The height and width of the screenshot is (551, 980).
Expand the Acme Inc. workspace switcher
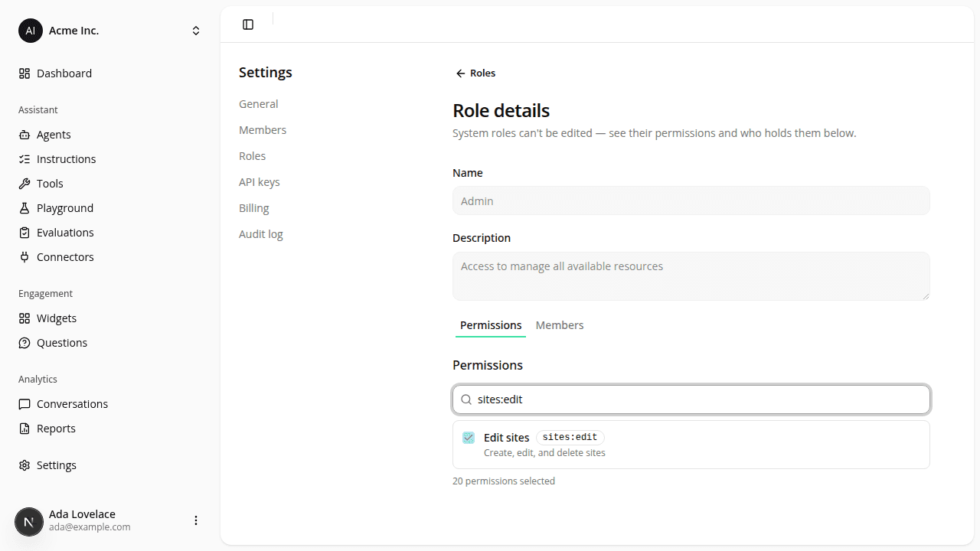[196, 31]
